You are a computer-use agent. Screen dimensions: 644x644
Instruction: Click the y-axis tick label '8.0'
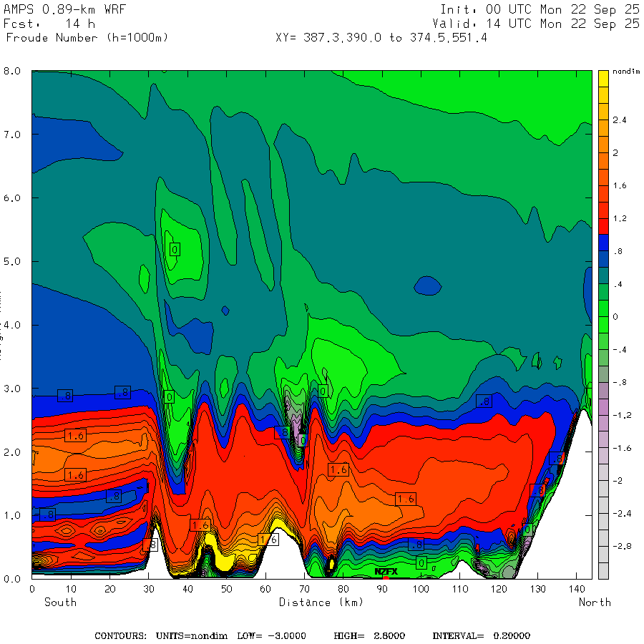(12, 71)
